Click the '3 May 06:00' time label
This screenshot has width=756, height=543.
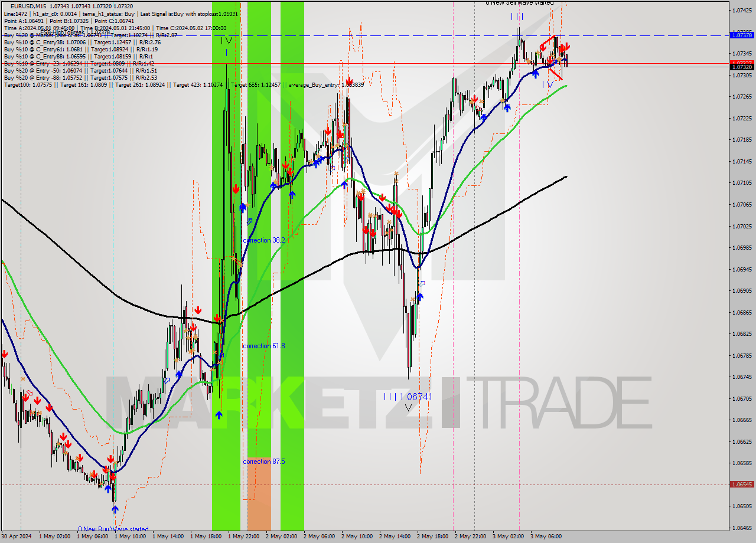[546, 537]
